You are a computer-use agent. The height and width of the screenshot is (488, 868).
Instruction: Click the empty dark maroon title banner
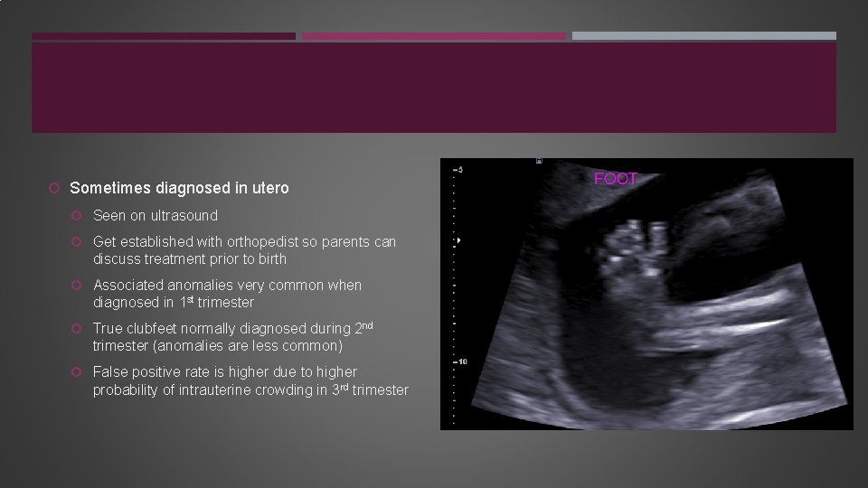pos(433,88)
